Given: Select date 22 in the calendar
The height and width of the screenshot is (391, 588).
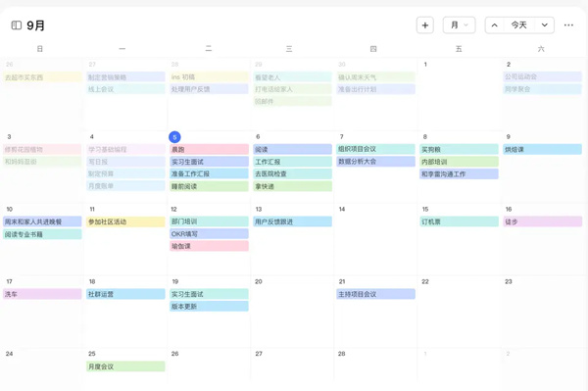Looking at the screenshot, I should point(425,281).
